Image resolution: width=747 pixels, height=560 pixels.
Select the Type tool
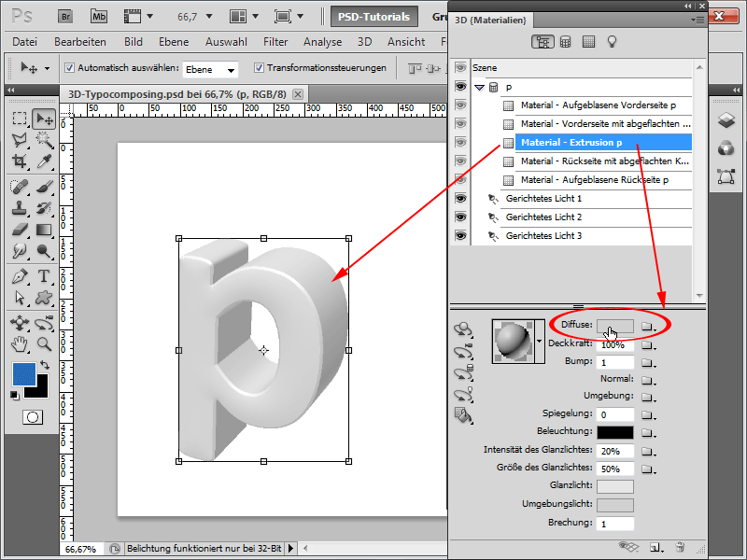(44, 276)
